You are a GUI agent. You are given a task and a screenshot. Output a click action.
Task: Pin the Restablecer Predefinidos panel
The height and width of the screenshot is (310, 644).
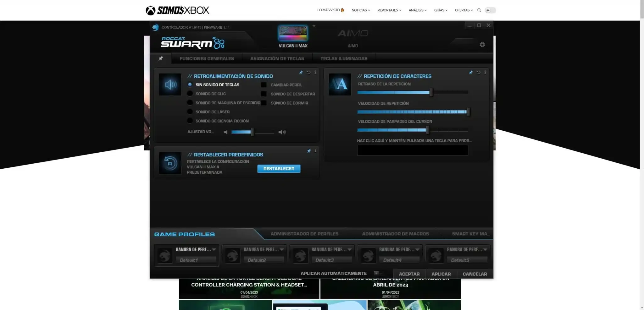[x=309, y=151]
